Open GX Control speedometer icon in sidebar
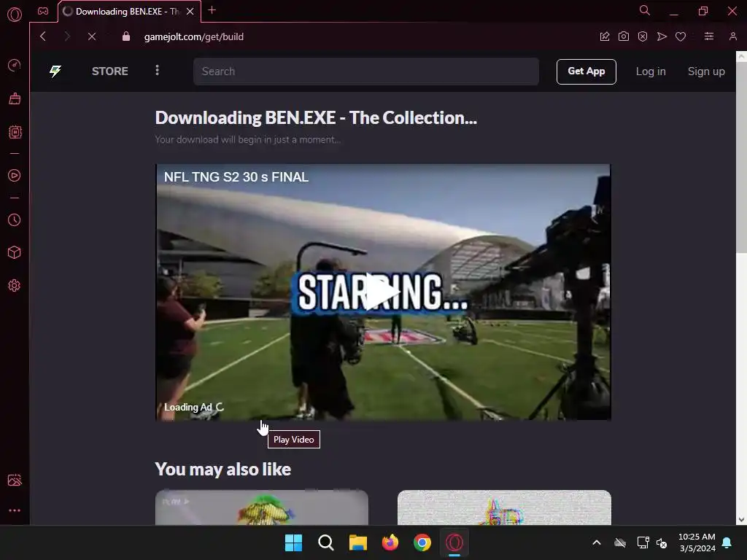The image size is (747, 560). 15,65
